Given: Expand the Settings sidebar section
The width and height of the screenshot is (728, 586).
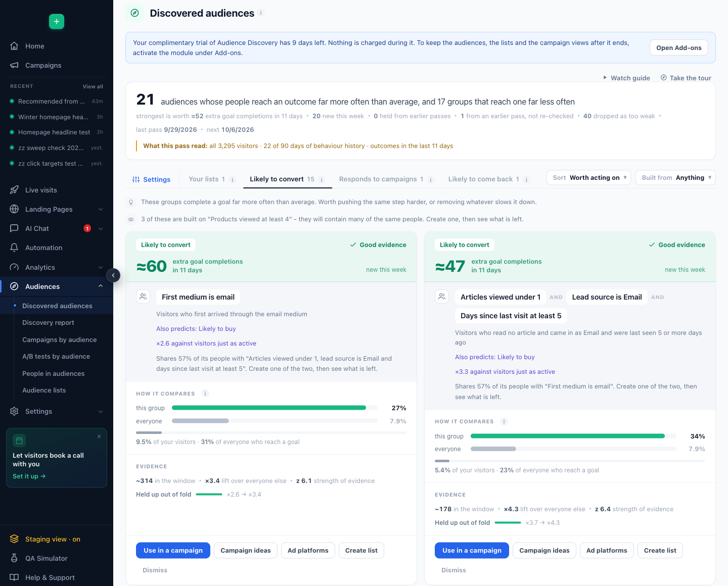Looking at the screenshot, I should (101, 411).
